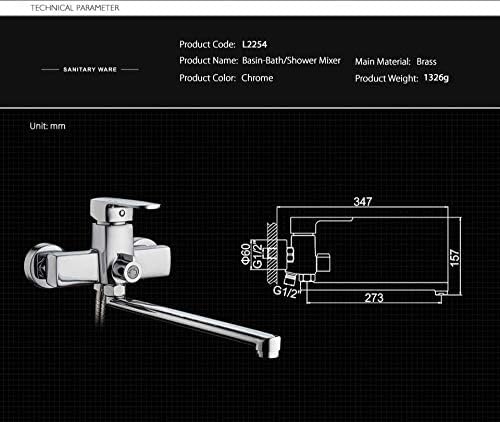Click the Φ60 diameter label

246,254
